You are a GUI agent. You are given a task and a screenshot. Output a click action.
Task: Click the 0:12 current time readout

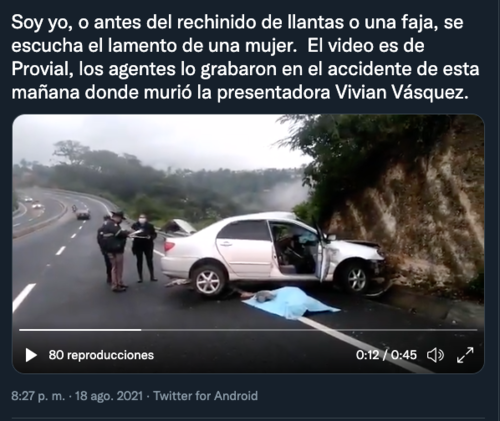click(367, 355)
